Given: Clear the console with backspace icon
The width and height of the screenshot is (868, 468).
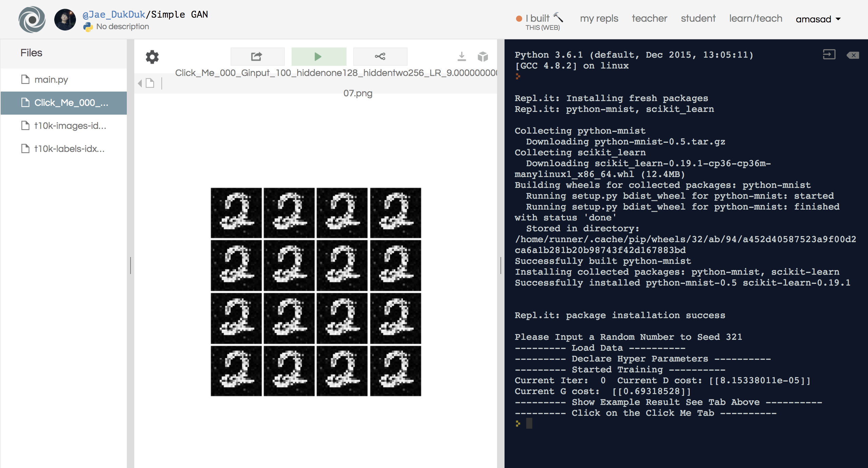Looking at the screenshot, I should point(852,55).
